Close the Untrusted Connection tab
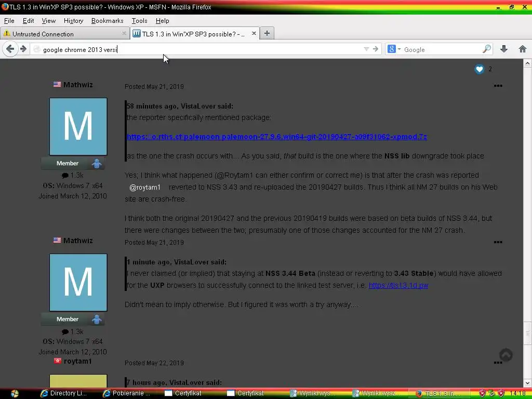The height and width of the screenshot is (399, 532). pos(124,33)
